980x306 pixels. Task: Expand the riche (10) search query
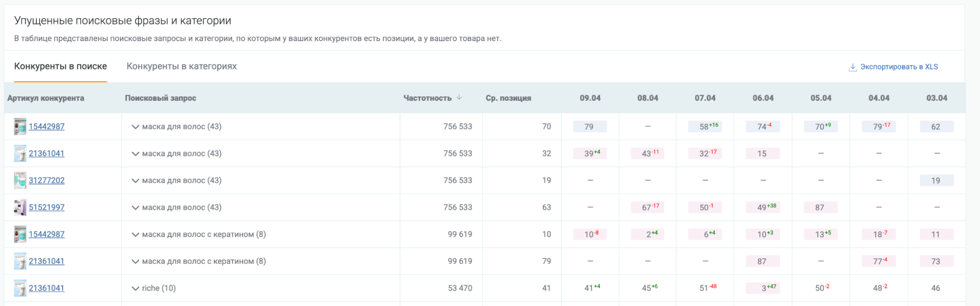(135, 288)
